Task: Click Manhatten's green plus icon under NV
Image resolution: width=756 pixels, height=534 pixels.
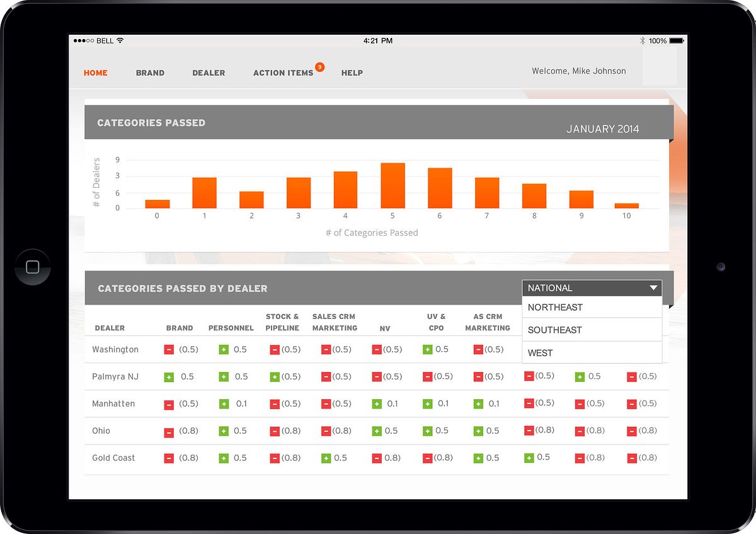Action: click(377, 404)
